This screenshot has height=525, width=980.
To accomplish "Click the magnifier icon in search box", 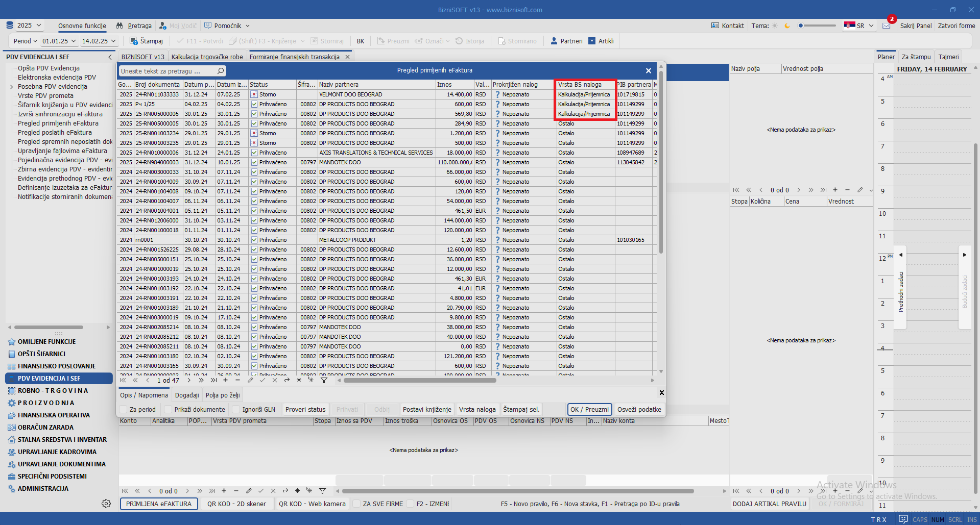I will point(221,71).
